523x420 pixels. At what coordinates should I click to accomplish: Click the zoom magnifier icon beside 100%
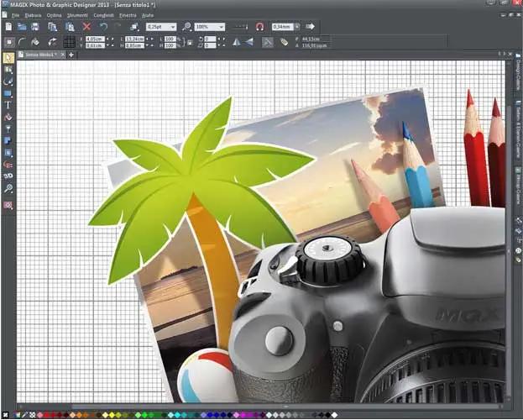click(x=186, y=27)
